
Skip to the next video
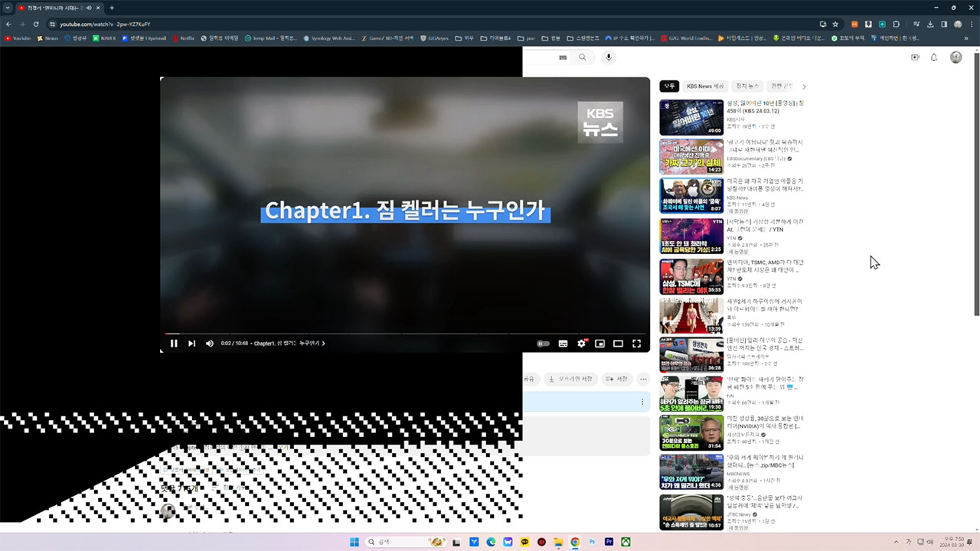tap(191, 344)
